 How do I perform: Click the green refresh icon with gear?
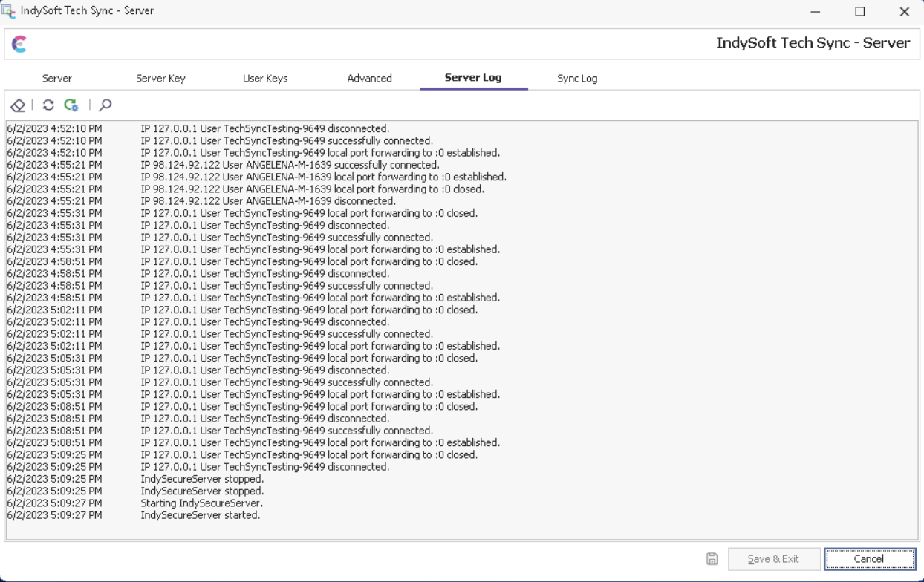point(71,105)
